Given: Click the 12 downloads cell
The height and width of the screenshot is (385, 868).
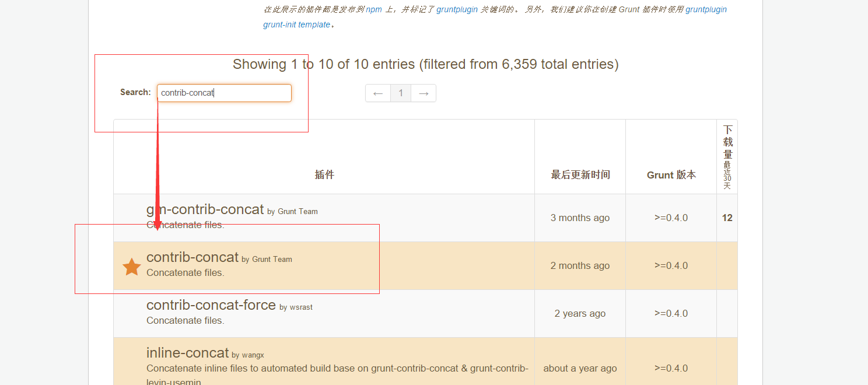Looking at the screenshot, I should click(x=727, y=218).
